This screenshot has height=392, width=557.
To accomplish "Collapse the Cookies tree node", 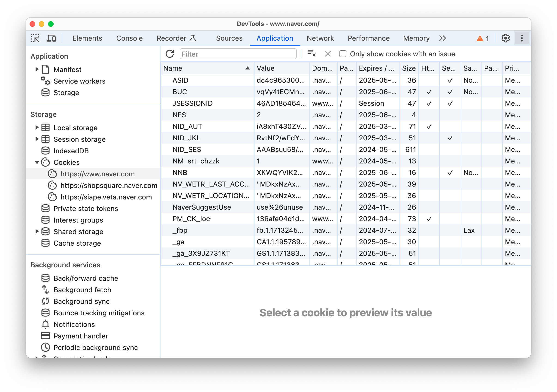I will click(37, 162).
